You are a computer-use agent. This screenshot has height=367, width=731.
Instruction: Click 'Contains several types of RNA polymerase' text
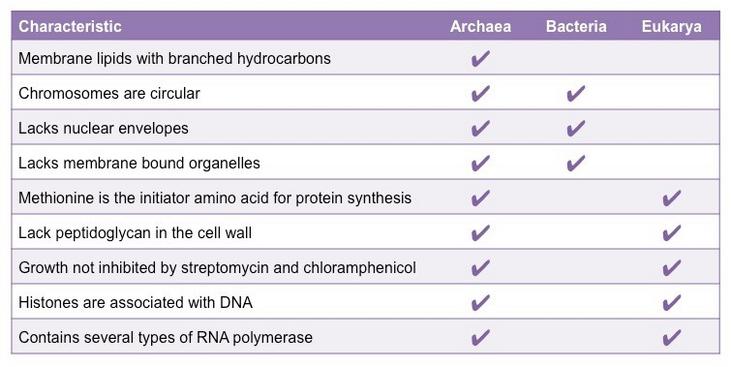point(166,337)
